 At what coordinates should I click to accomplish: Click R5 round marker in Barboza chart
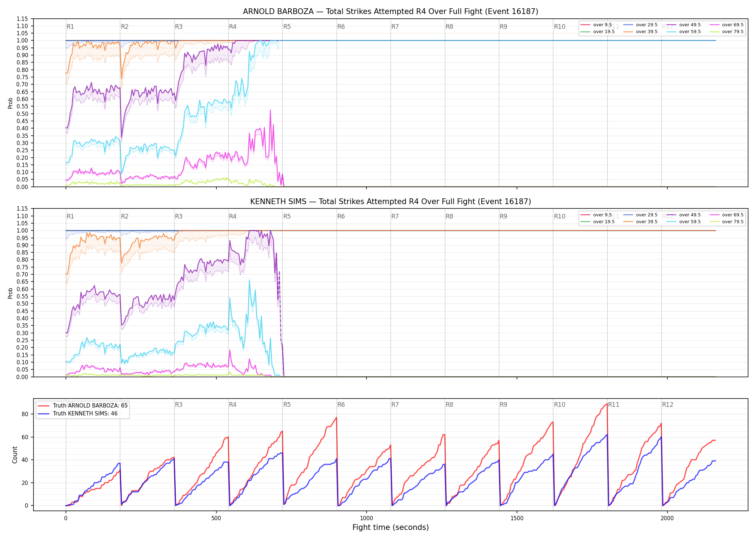click(287, 27)
